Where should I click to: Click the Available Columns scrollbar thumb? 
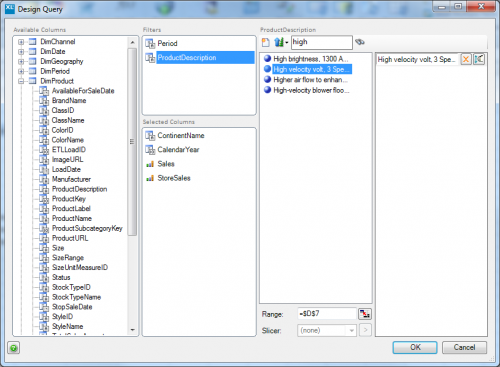(x=132, y=142)
